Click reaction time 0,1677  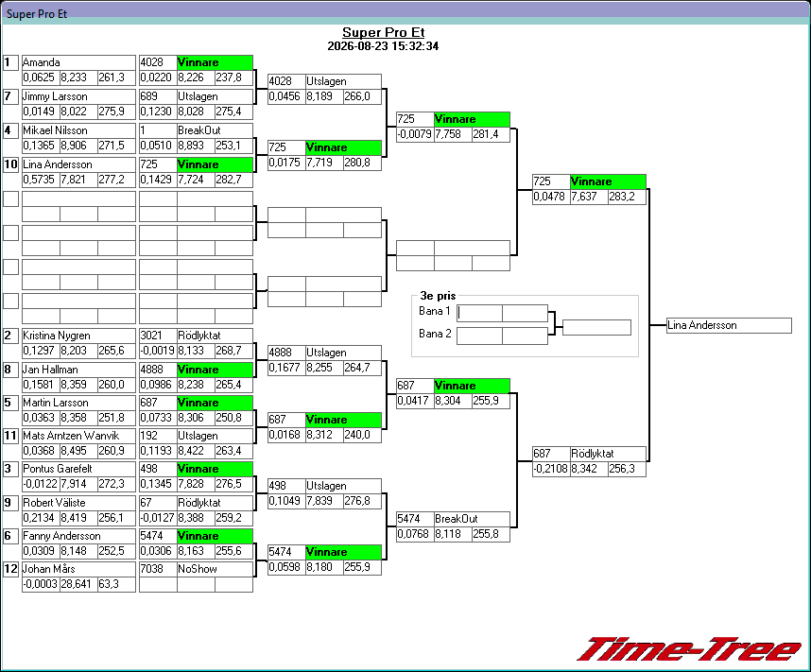click(x=286, y=368)
